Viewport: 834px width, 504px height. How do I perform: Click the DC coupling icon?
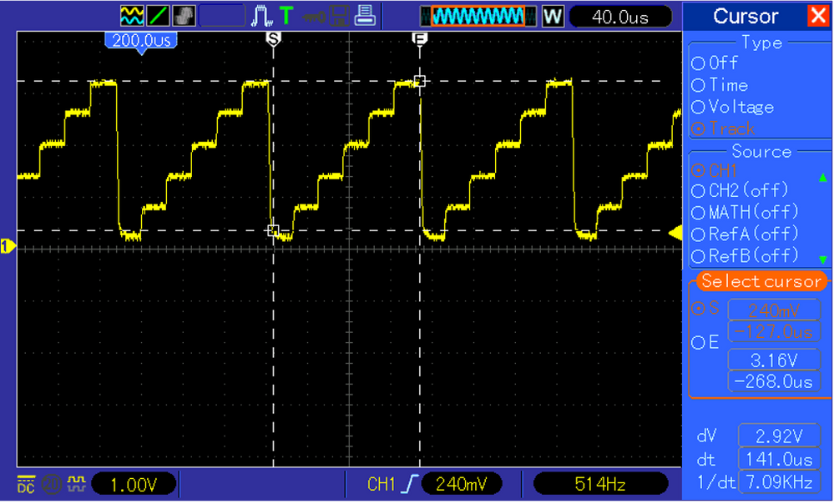click(26, 484)
